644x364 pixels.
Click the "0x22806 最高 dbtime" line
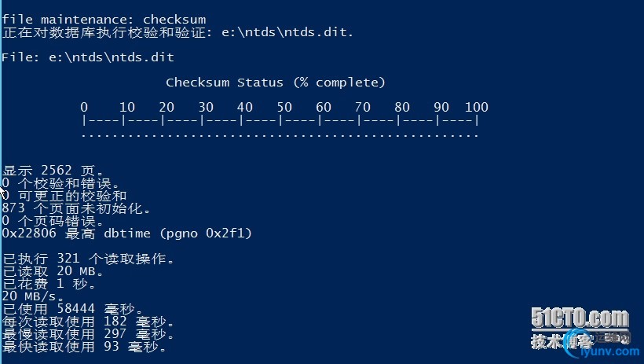127,233
